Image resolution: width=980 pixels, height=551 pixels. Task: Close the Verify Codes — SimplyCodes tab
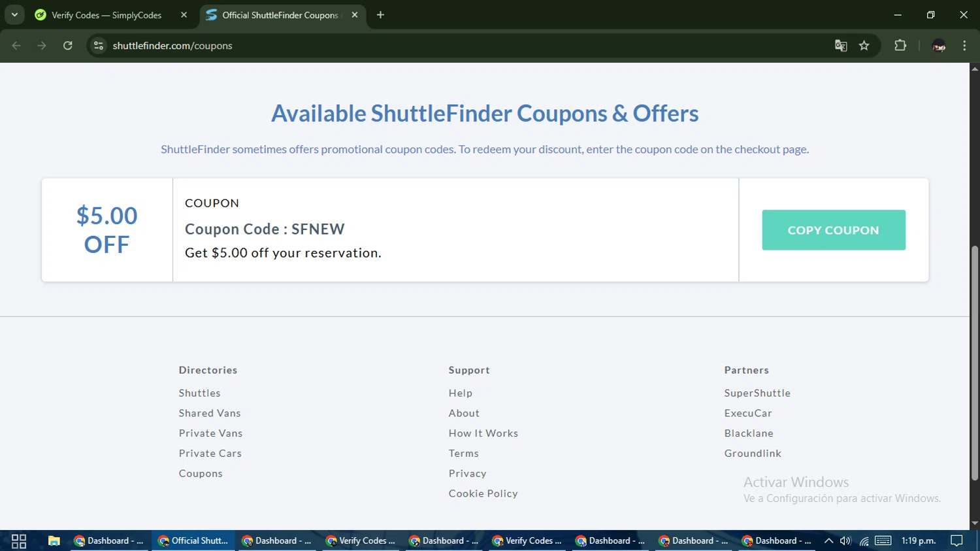[184, 15]
